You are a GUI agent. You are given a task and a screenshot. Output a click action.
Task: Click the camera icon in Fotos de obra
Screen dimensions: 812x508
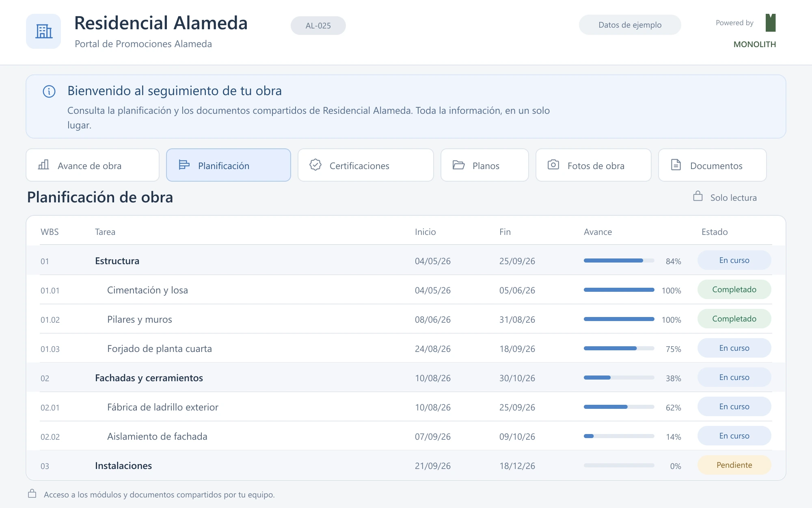point(553,165)
